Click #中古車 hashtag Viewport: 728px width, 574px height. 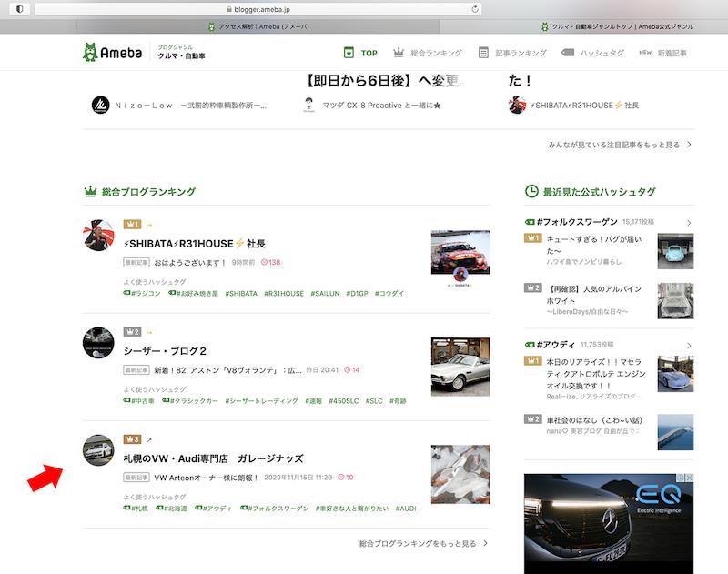(x=138, y=401)
